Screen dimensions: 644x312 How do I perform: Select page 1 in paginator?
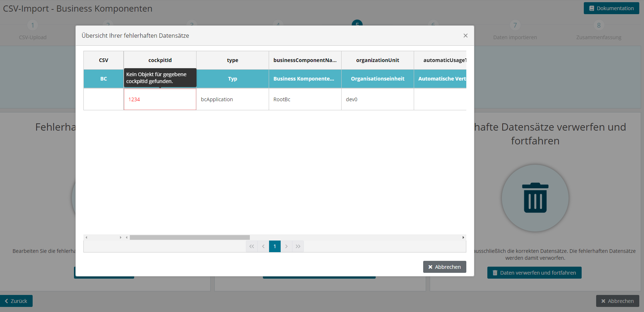pyautogui.click(x=275, y=246)
